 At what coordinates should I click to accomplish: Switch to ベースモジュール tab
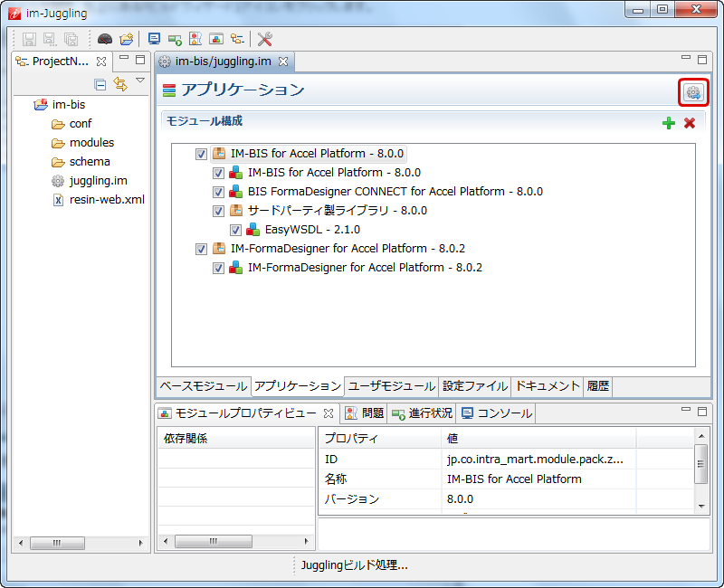(204, 386)
